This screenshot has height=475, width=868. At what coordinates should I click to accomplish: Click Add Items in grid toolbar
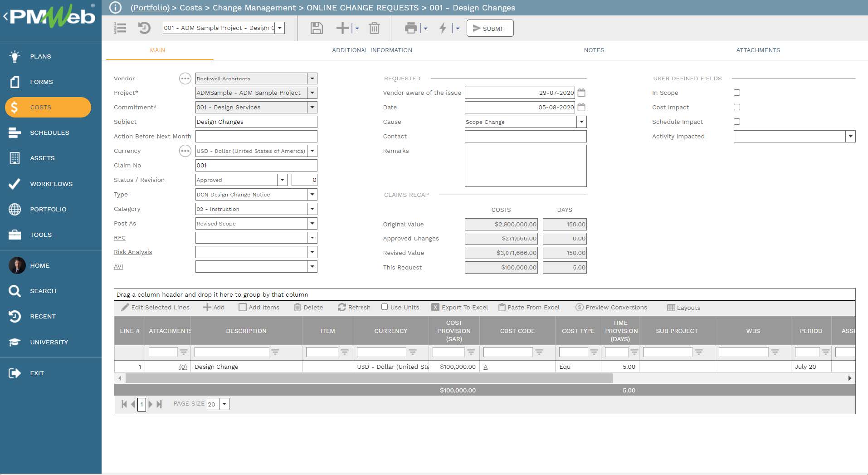[x=259, y=307]
